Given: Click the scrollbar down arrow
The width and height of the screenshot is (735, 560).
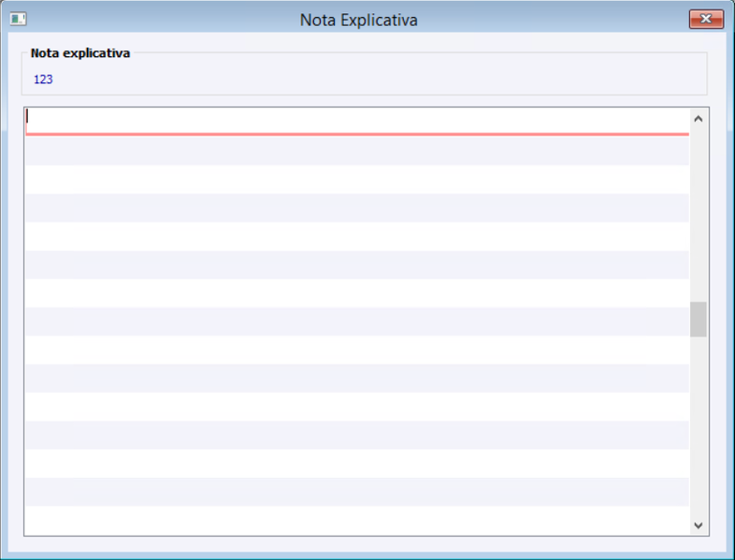Looking at the screenshot, I should [698, 525].
